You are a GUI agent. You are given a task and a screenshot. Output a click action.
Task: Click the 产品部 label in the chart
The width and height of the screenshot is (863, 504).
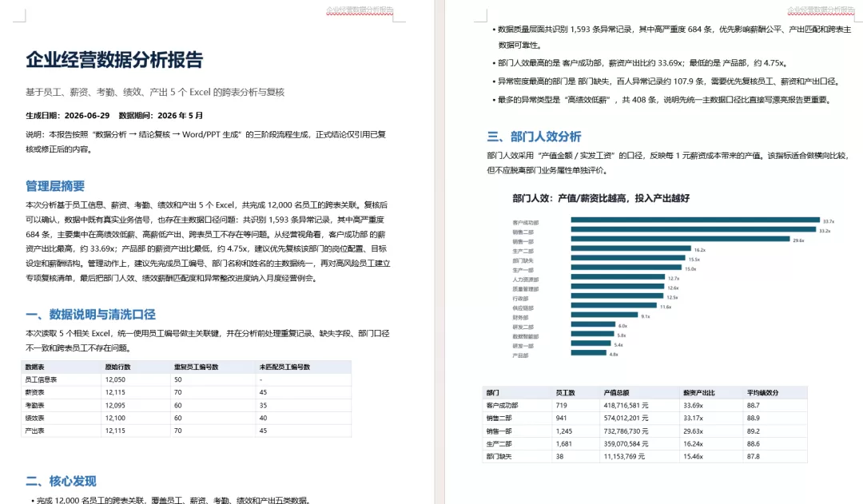click(x=520, y=355)
